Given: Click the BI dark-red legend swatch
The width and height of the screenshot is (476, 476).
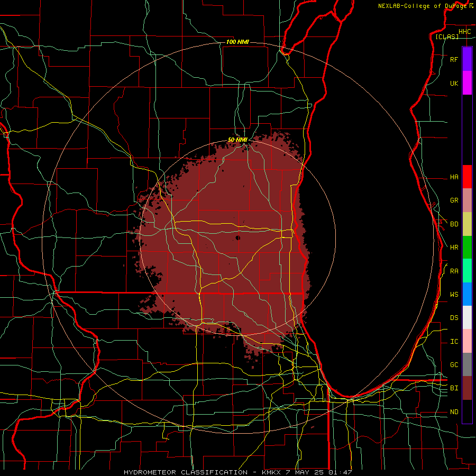Looking at the screenshot, I should pyautogui.click(x=467, y=388).
